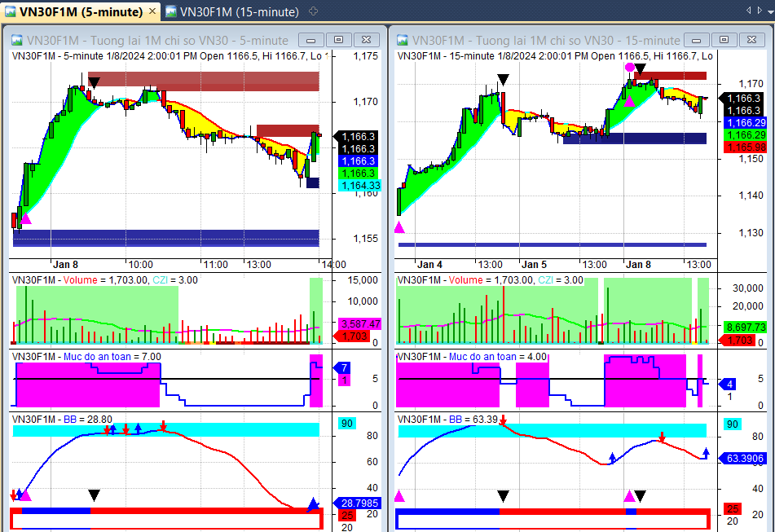Restore the 15-minute chart window
This screenshot has width=775, height=532.
724,40
